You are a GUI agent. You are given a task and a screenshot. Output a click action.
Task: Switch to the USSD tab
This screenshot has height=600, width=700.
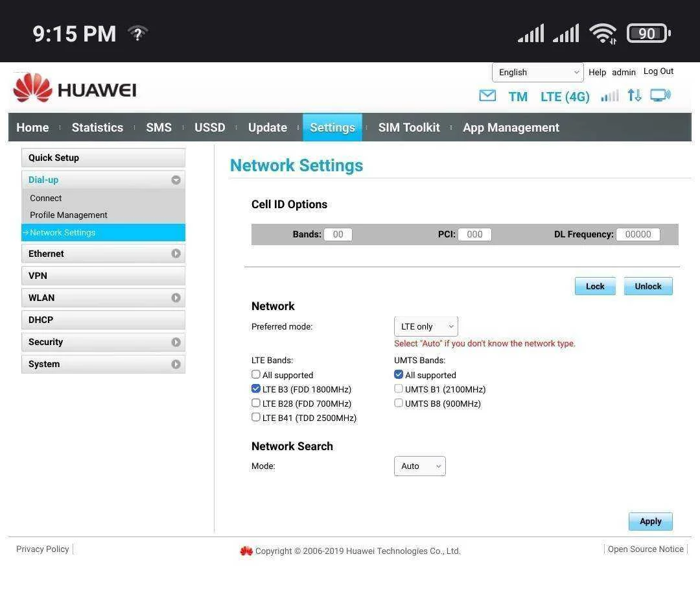[x=210, y=127]
